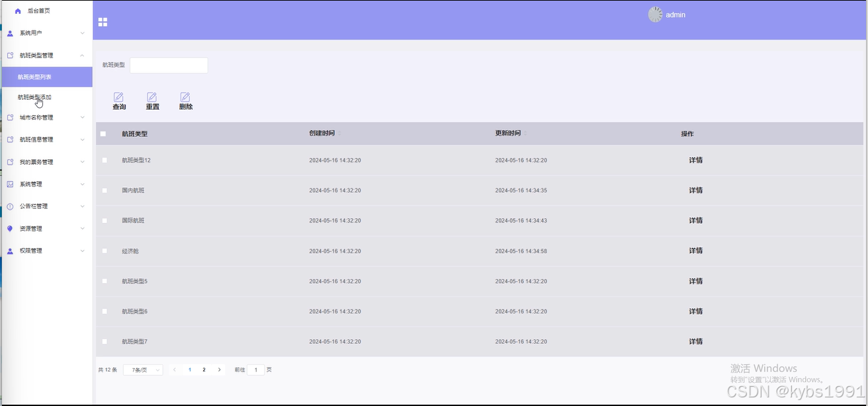Open 详情 for 经济舱
The image size is (868, 406).
coord(695,251)
